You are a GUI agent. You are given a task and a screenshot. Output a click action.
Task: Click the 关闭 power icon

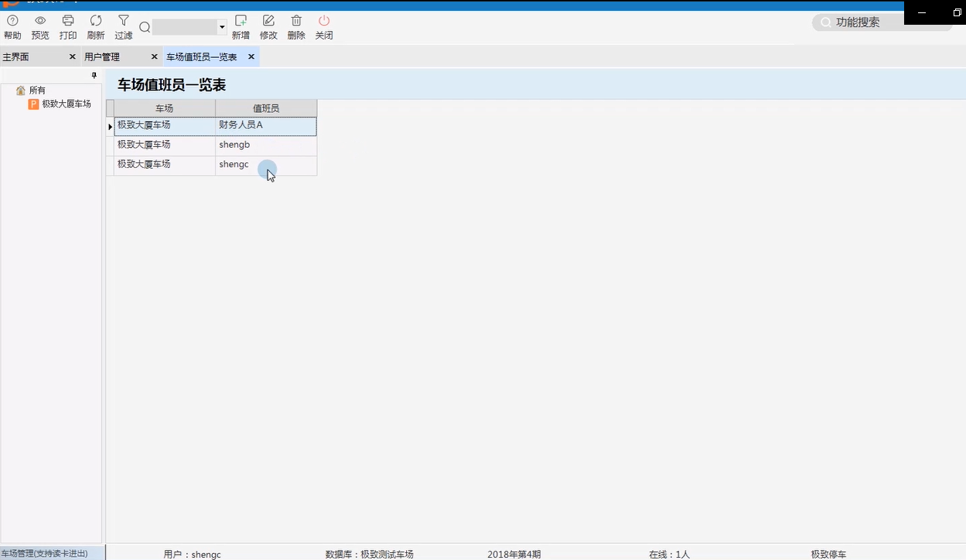[x=324, y=21]
